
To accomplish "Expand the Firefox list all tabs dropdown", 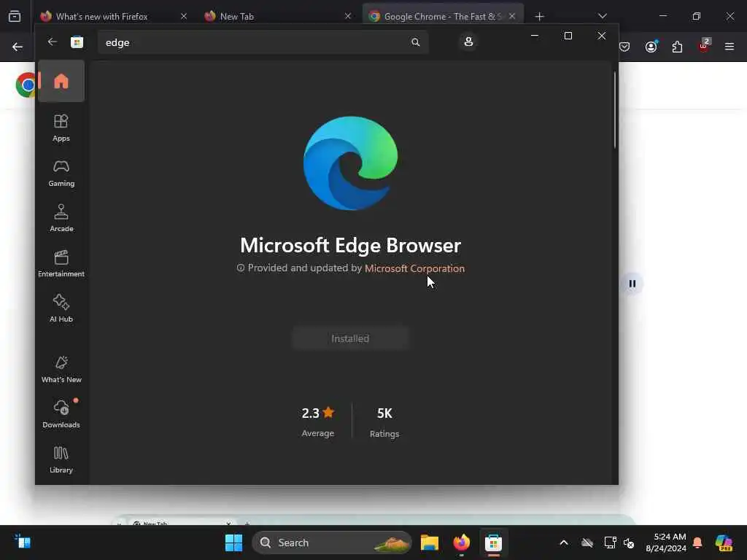I will pyautogui.click(x=602, y=16).
